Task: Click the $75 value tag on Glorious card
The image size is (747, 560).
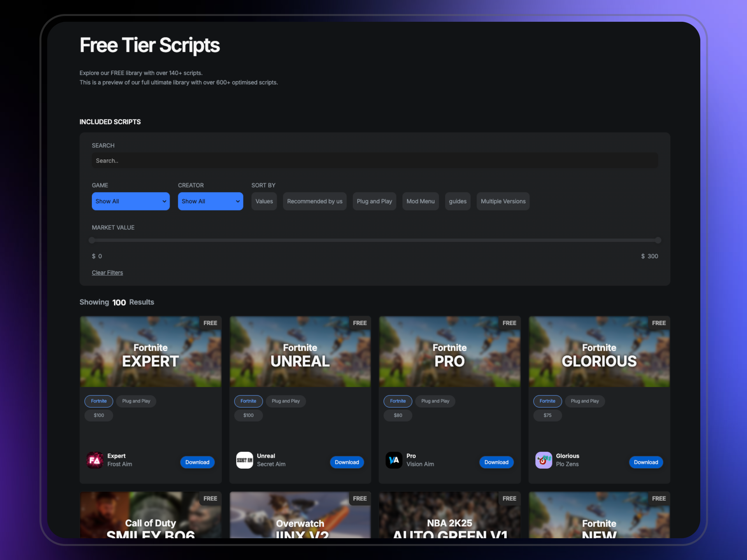Action: (x=547, y=415)
